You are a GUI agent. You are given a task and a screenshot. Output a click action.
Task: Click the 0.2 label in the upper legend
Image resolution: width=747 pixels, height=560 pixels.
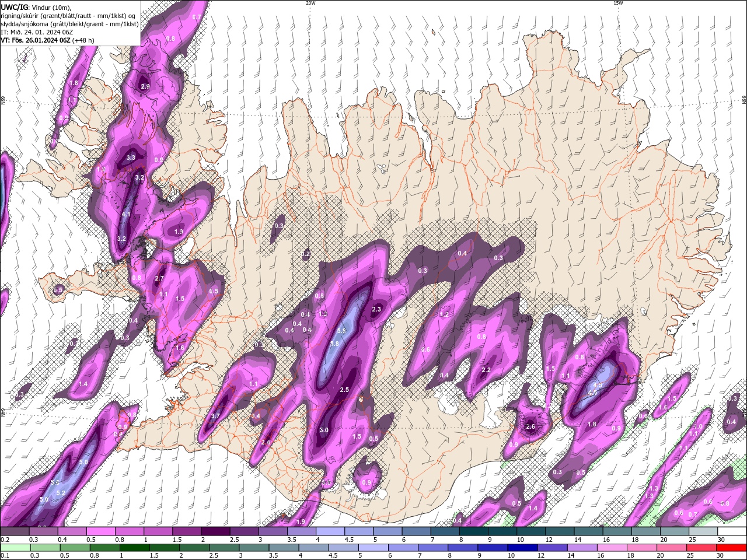(4, 540)
